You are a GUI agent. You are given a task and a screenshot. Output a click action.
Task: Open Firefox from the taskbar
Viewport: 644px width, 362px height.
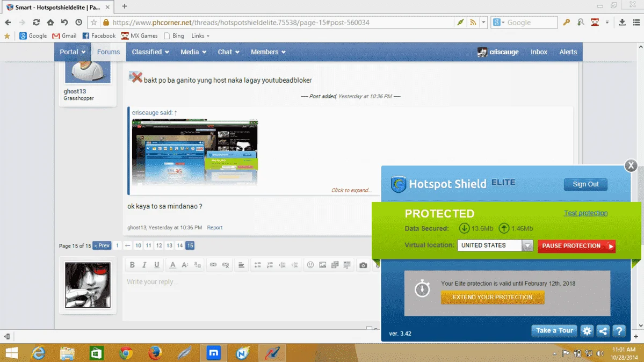155,353
